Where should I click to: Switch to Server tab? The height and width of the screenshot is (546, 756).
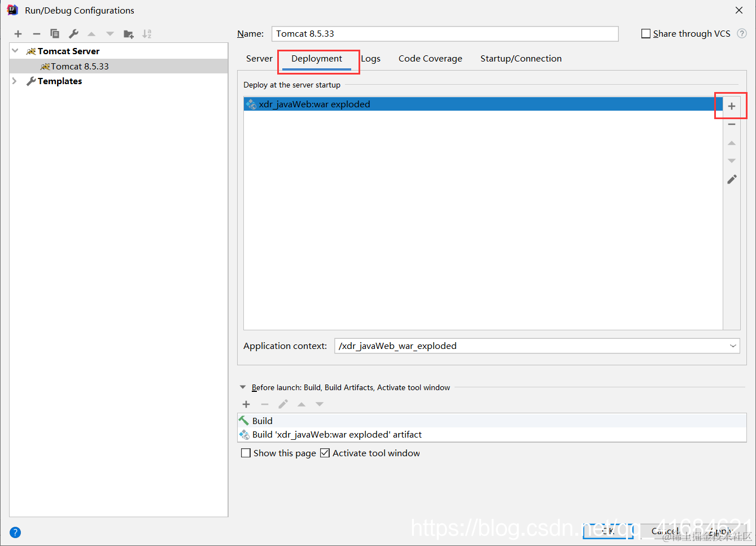259,58
